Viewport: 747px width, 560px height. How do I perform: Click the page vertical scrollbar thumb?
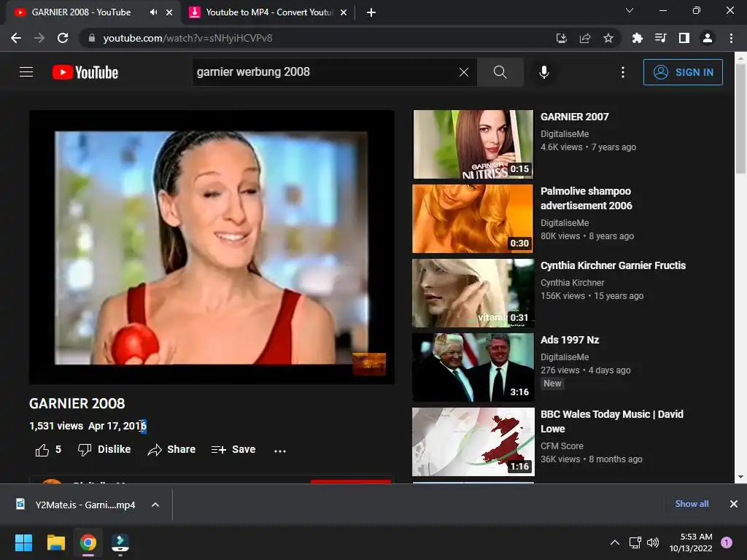coord(740,118)
